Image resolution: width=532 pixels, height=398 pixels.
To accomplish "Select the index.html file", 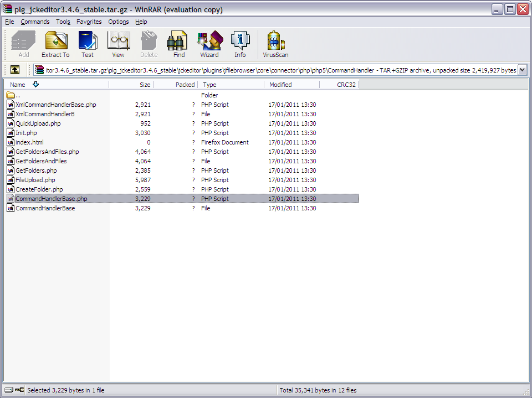I will pyautogui.click(x=29, y=142).
